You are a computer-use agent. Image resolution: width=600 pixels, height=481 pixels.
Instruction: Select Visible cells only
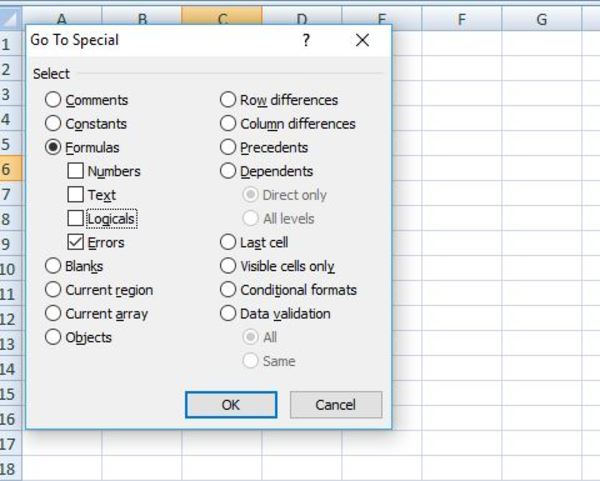pos(228,266)
